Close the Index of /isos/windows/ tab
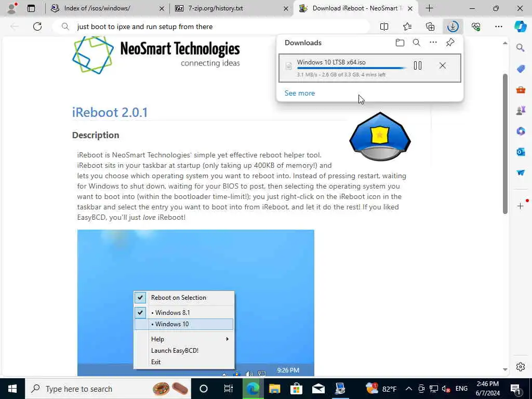The height and width of the screenshot is (399, 532). 162,8
